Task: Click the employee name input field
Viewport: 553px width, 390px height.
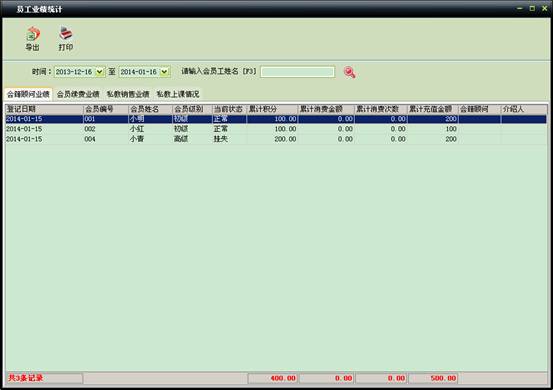Action: 297,72
